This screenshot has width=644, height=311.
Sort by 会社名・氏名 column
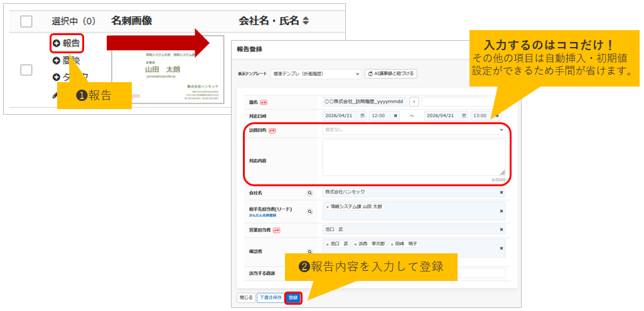pos(306,21)
